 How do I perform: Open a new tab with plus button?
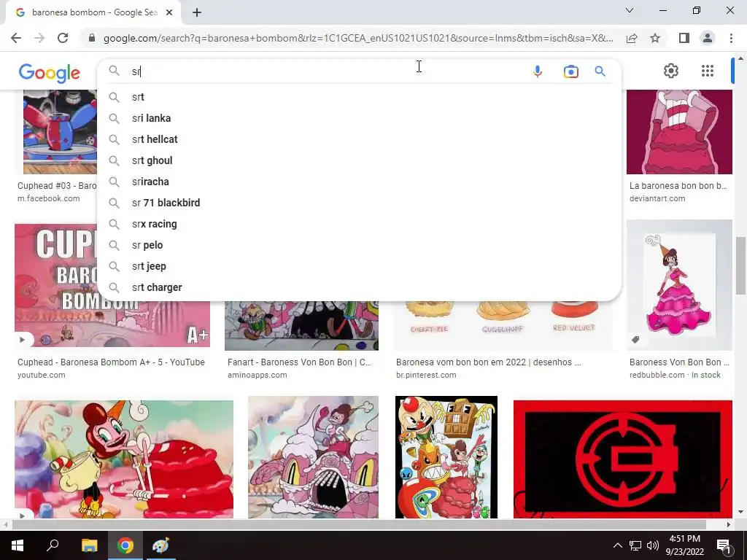pyautogui.click(x=197, y=12)
